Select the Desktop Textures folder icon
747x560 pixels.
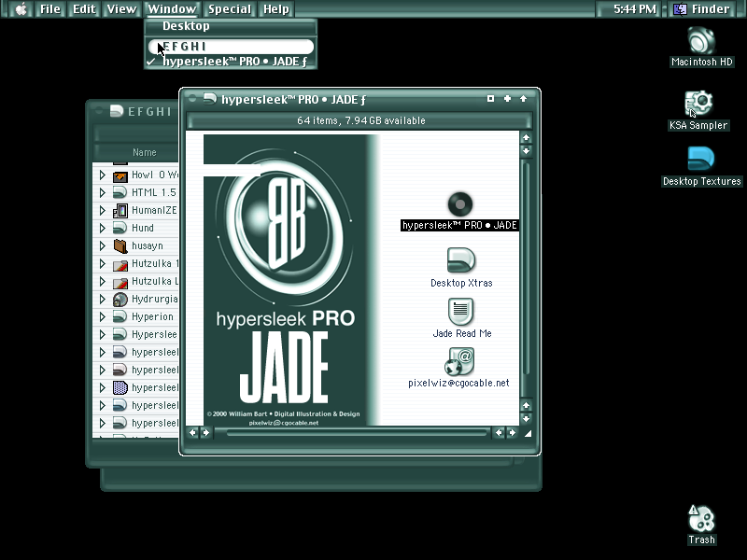tap(701, 159)
